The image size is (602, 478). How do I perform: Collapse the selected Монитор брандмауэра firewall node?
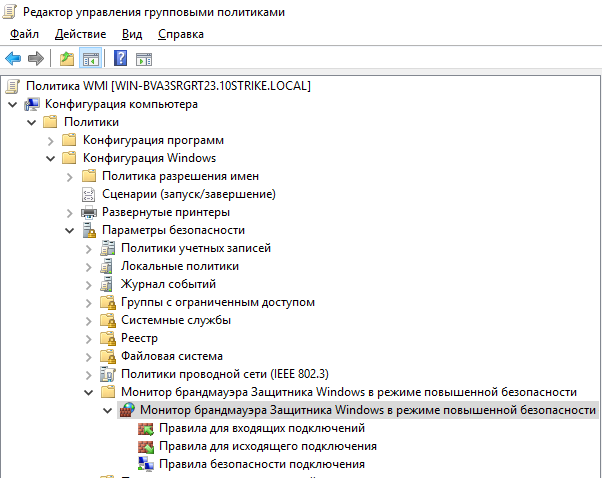pyautogui.click(x=108, y=411)
